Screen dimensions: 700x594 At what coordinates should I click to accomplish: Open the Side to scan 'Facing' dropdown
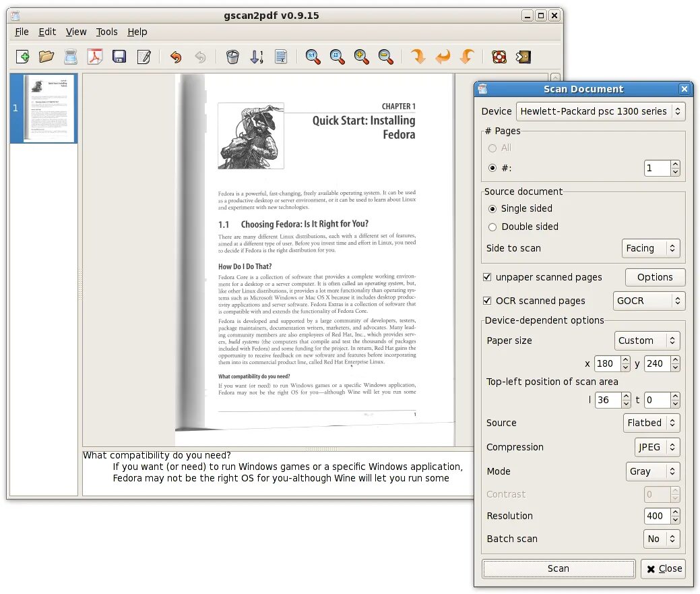[x=650, y=248]
